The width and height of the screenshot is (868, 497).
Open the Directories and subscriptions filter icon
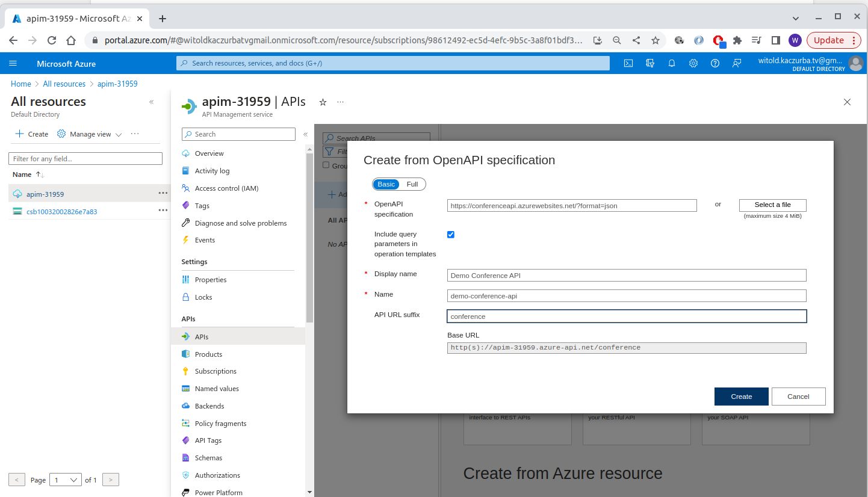click(x=650, y=63)
